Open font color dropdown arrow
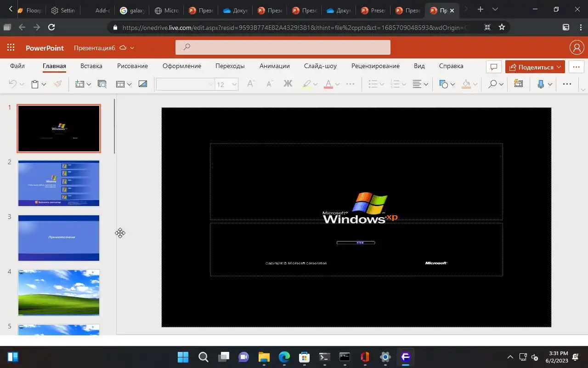The height and width of the screenshot is (368, 588). (337, 84)
